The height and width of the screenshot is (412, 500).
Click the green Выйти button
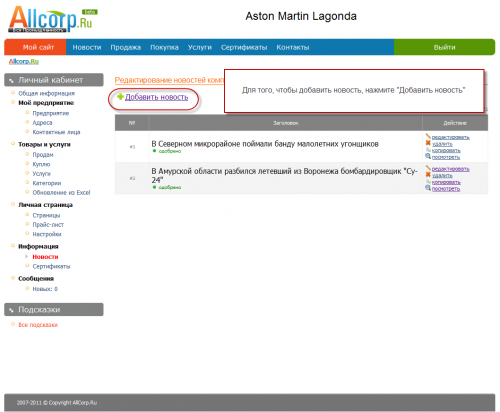pyautogui.click(x=444, y=47)
